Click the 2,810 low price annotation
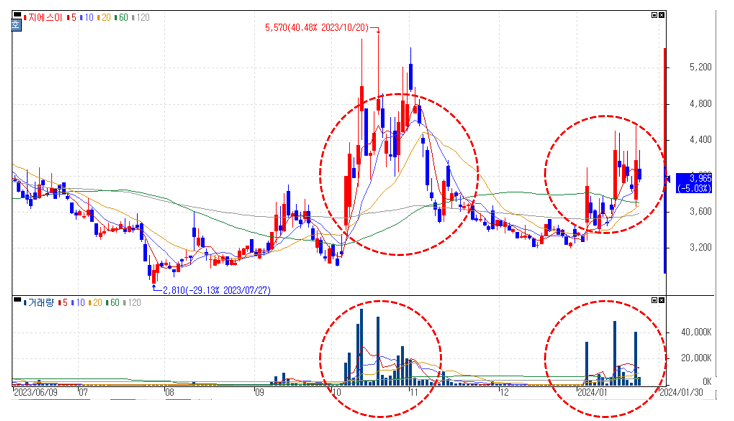Screen dimensions: 734x421 tap(216, 290)
